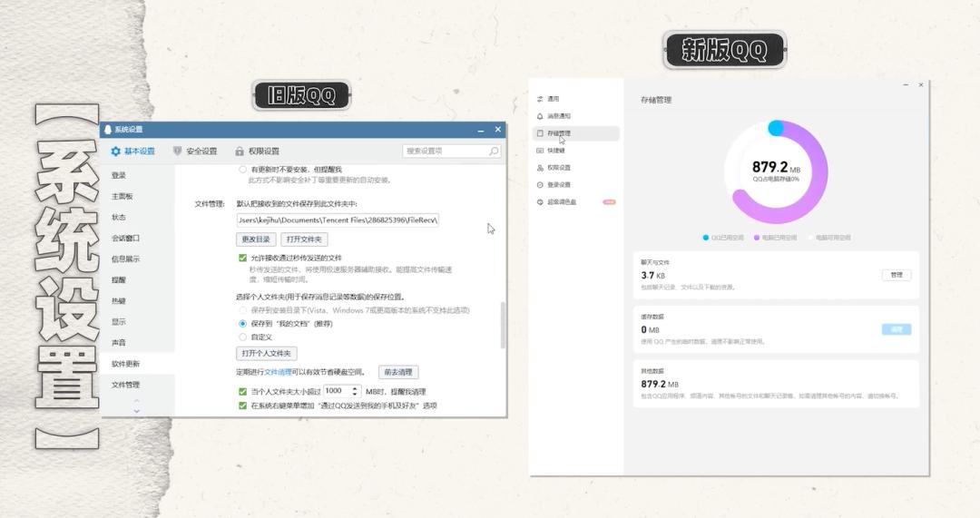Click the keyboard icon for 快捷键 in new QQ
Screen dimensions: 980x518
[540, 151]
